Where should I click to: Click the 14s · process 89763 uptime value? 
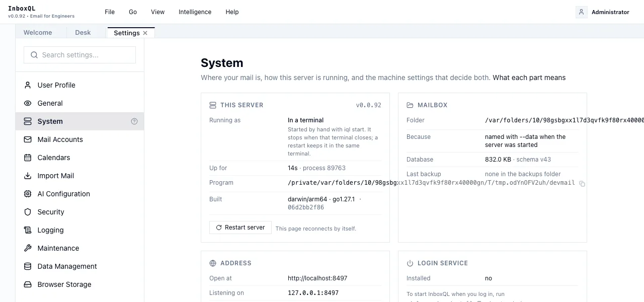[x=316, y=168]
